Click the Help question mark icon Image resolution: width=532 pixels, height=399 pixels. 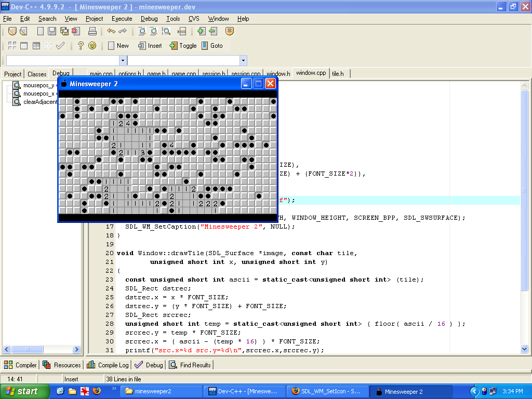81,46
